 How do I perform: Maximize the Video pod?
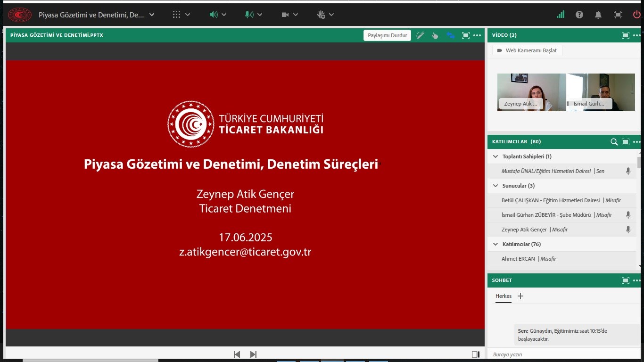click(x=626, y=35)
